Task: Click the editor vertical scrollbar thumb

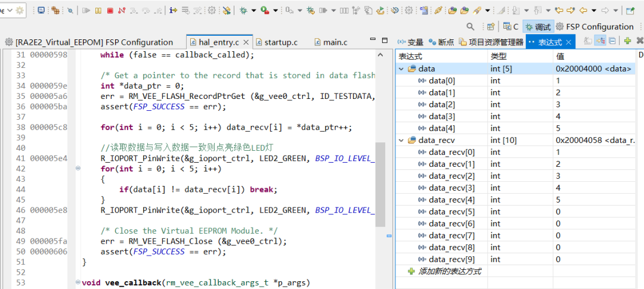Action: (x=380, y=185)
